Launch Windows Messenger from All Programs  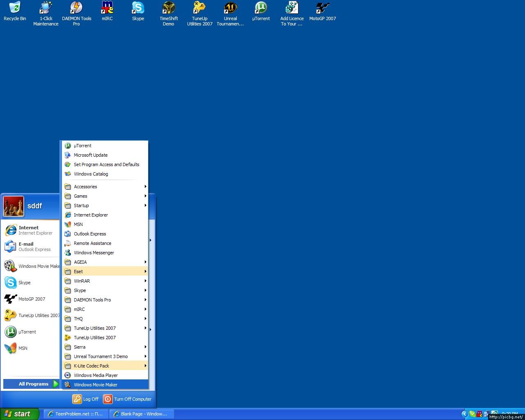pos(105,253)
